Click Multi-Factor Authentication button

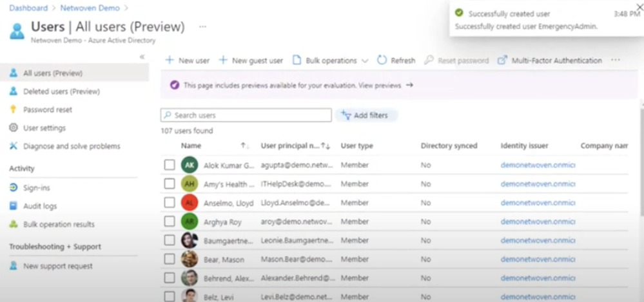pyautogui.click(x=550, y=61)
